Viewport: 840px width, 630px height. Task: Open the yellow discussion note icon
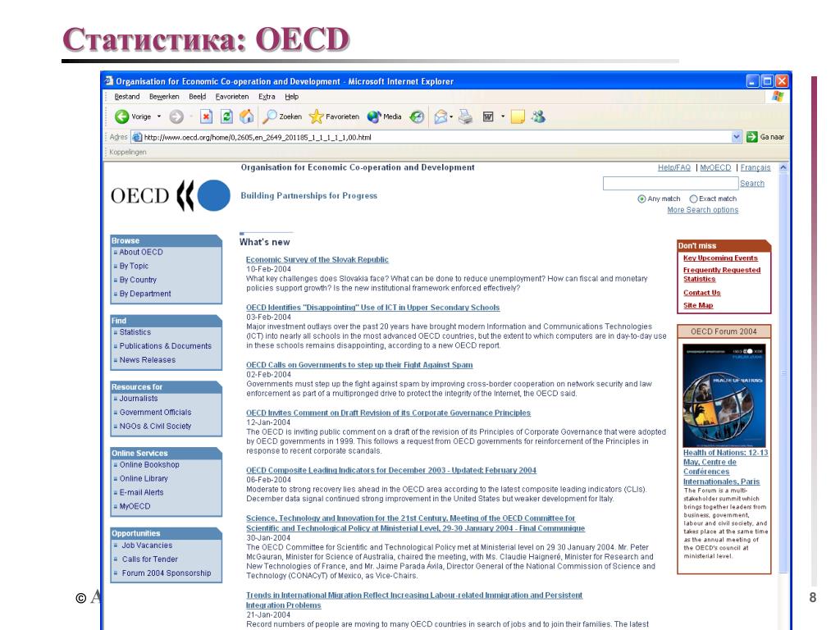518,116
